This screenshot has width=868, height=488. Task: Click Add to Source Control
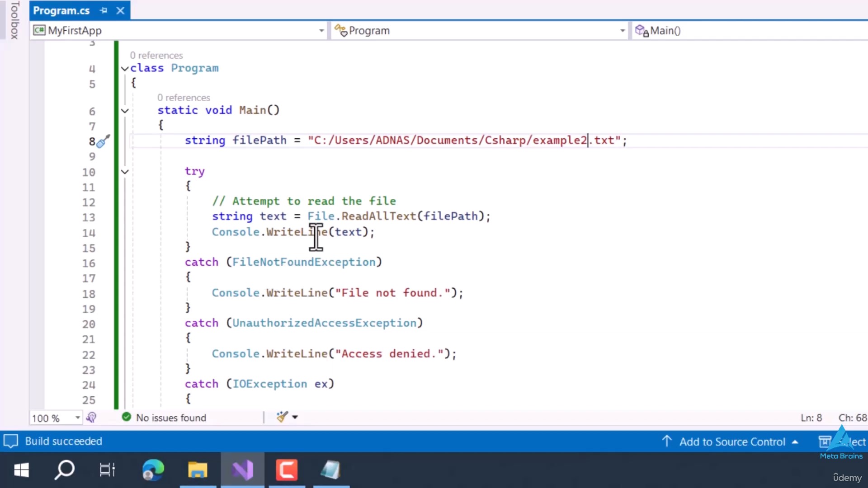tap(731, 441)
